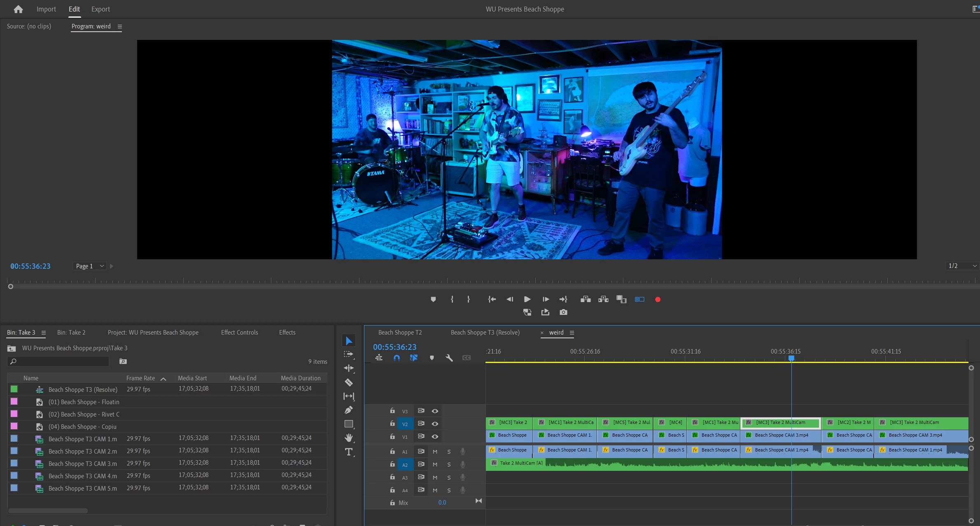This screenshot has height=526, width=980.
Task: Open Program monitor panel menu
Action: click(120, 26)
